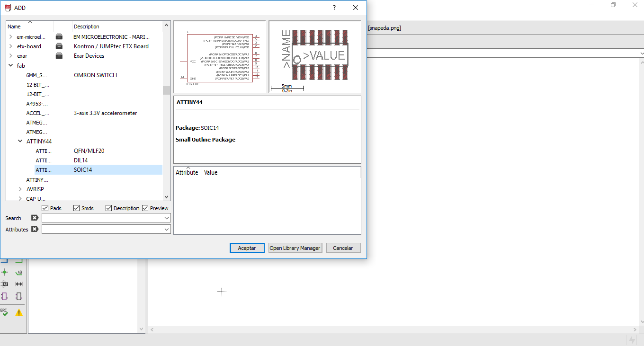Toggle the Description checkbox
Image resolution: width=644 pixels, height=346 pixels.
tap(109, 208)
